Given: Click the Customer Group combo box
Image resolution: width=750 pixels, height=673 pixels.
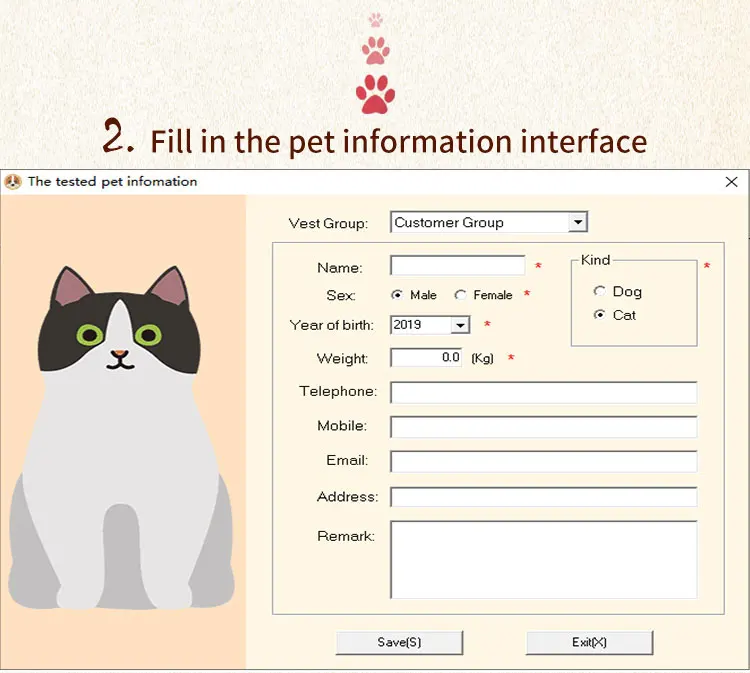Looking at the screenshot, I should pos(489,222).
